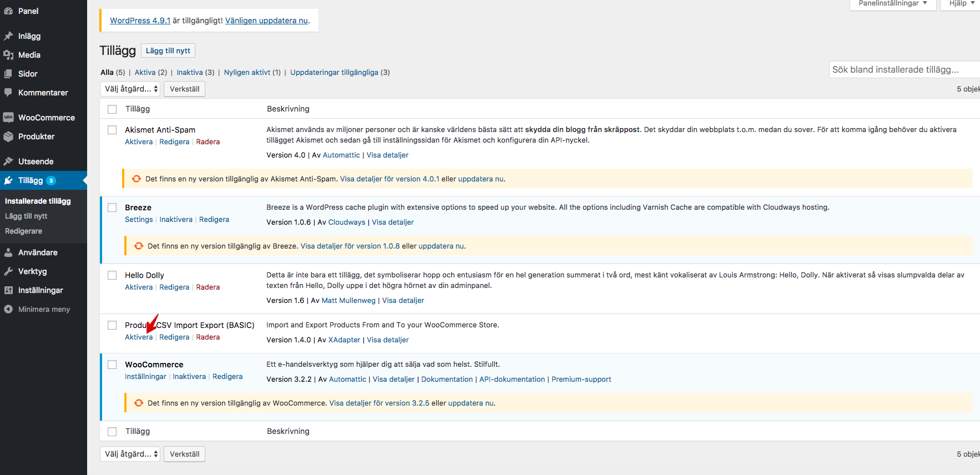Screen dimensions: 980x475
Task: Open the bottom Välj åtgärd bulk dropdown
Action: 130,454
